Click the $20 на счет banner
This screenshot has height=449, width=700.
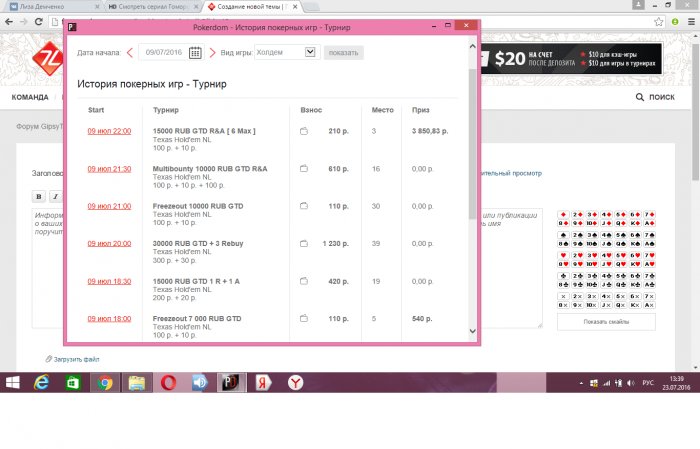click(x=571, y=58)
